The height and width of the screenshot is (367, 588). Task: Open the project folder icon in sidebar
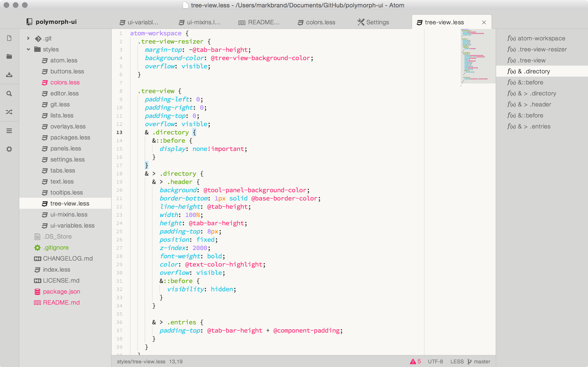tap(9, 57)
